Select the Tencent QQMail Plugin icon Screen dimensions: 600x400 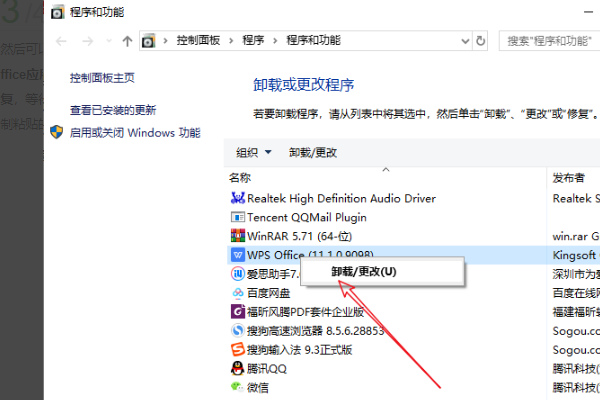pos(238,217)
